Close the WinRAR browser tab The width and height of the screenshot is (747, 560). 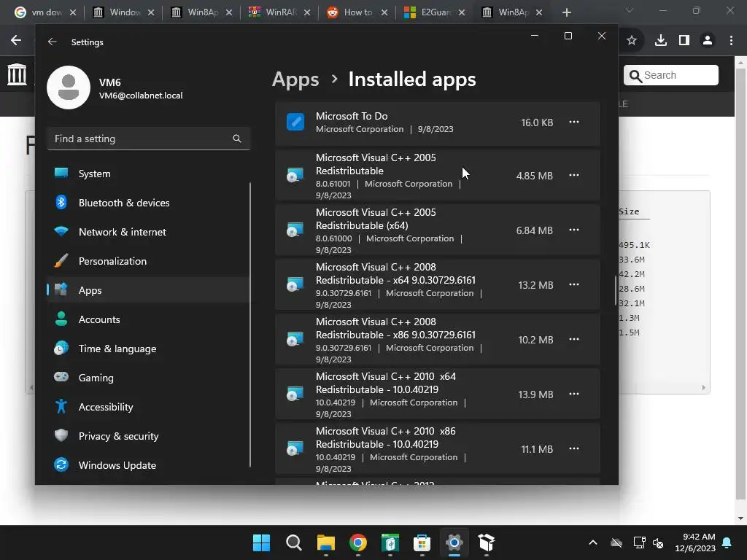pyautogui.click(x=307, y=12)
